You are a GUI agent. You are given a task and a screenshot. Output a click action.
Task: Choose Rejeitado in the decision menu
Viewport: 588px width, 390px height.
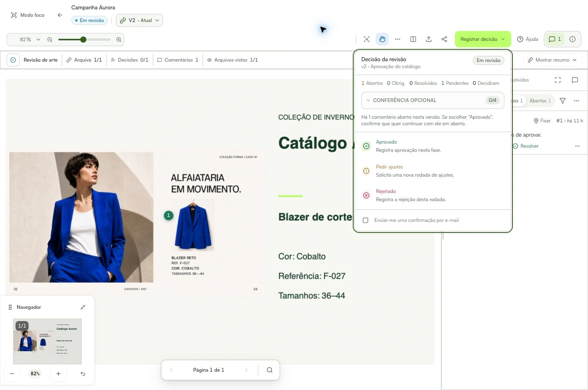(433, 195)
